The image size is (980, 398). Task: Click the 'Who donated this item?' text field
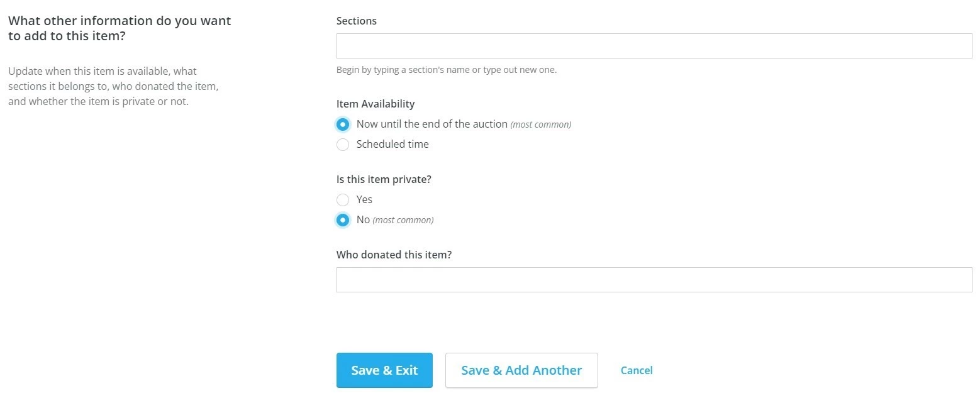tap(654, 279)
